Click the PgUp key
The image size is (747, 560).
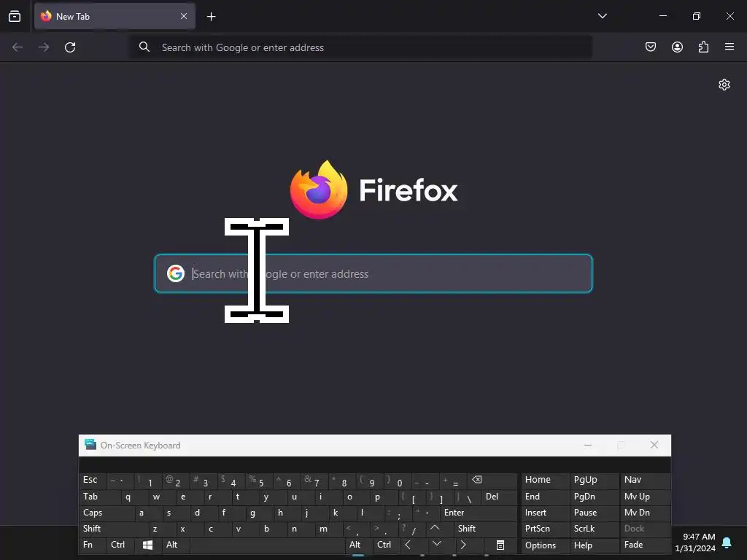[594, 480]
